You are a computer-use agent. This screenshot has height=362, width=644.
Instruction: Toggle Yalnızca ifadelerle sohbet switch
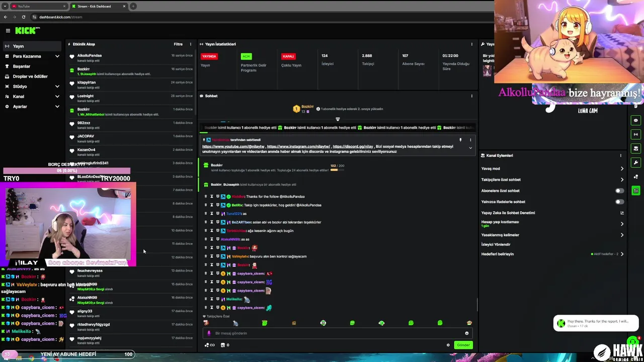coord(620,202)
